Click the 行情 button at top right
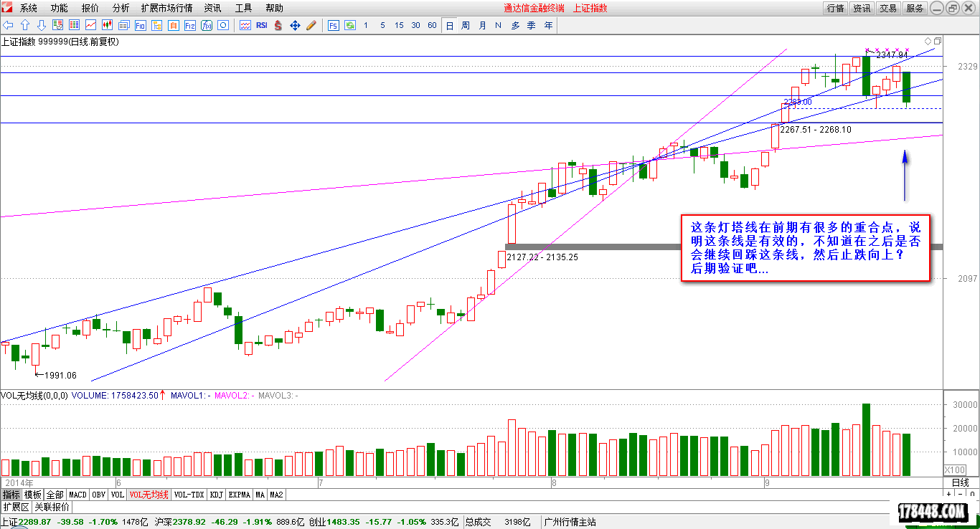The image size is (980, 529). pyautogui.click(x=835, y=8)
